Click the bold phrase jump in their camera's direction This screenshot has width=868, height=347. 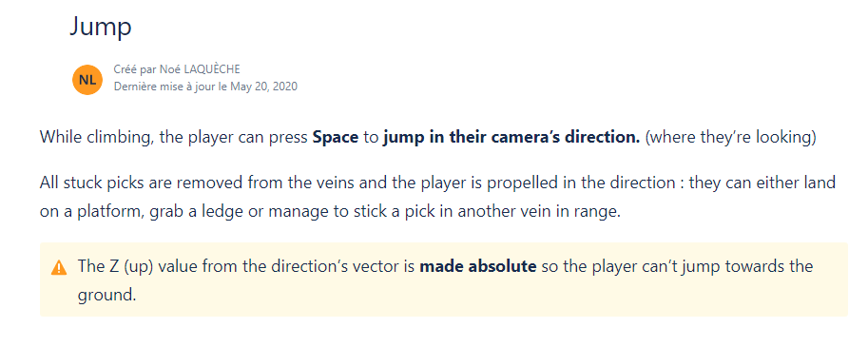[511, 137]
